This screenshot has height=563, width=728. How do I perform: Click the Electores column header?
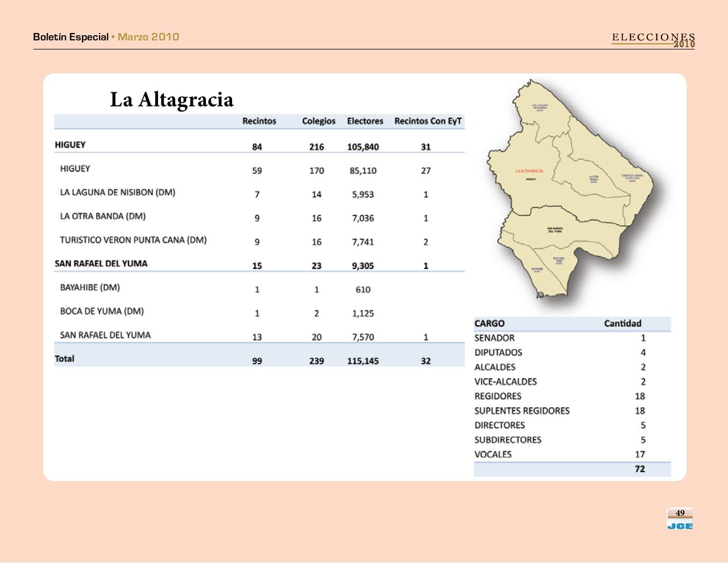click(x=365, y=121)
